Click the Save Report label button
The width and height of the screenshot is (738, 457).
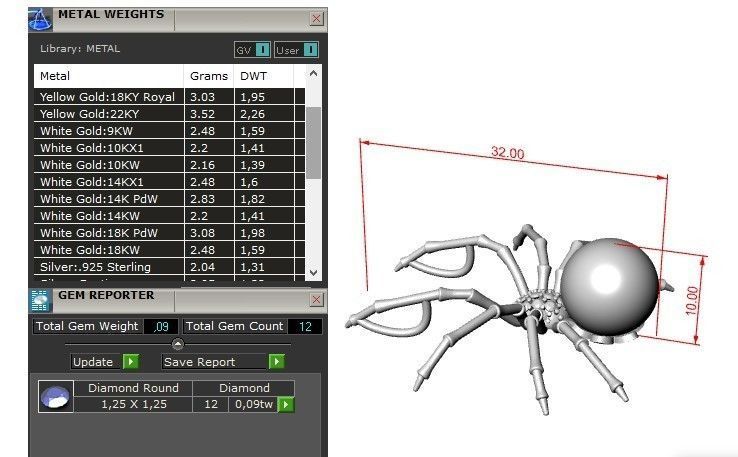pos(215,361)
